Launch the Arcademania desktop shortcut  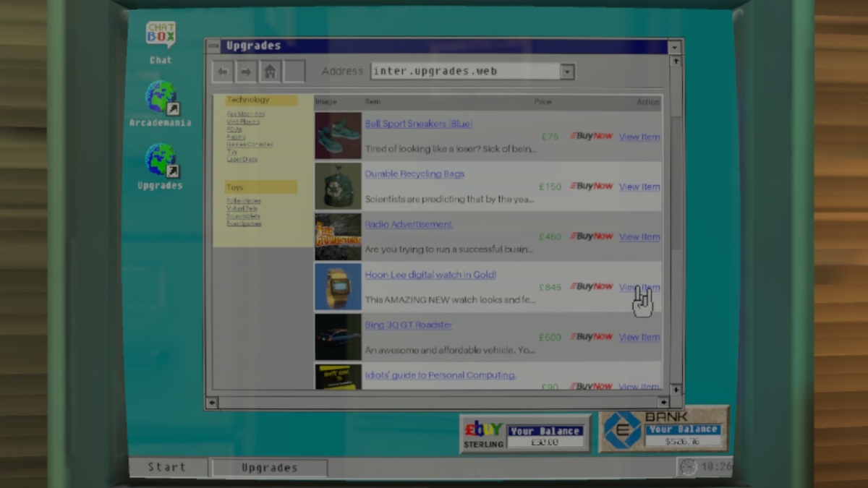coord(161,98)
